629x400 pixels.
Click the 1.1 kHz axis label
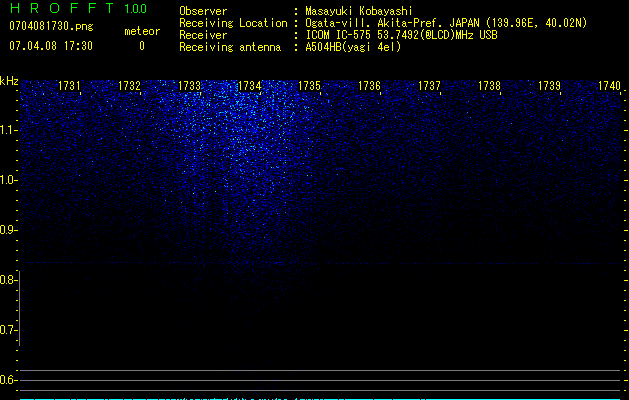tap(8, 130)
